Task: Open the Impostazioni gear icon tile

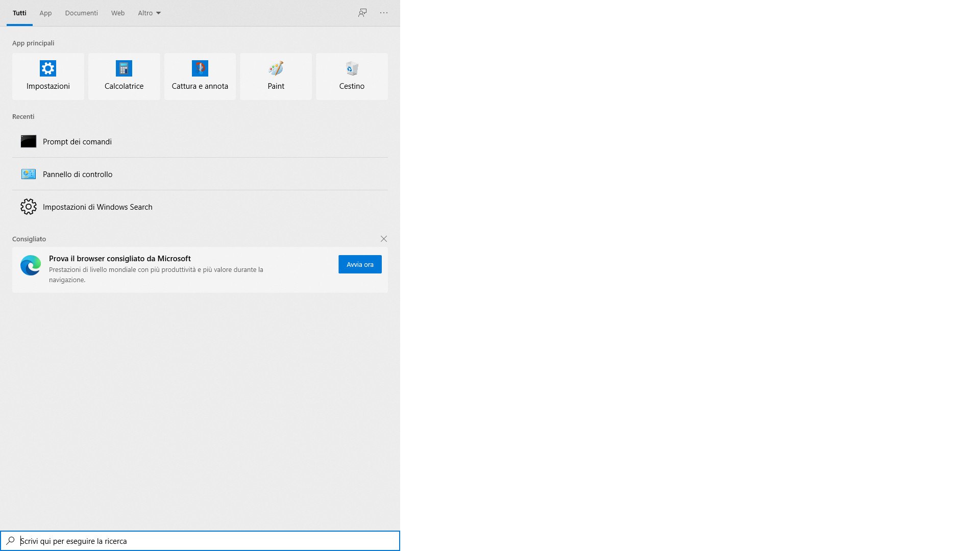Action: click(x=48, y=76)
